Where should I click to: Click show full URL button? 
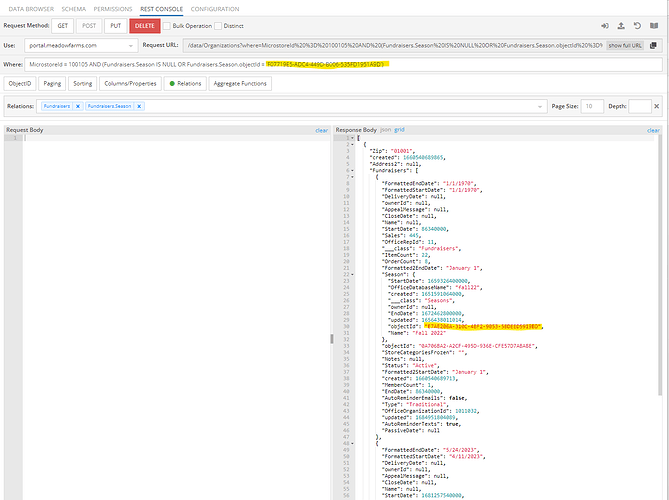(x=625, y=45)
